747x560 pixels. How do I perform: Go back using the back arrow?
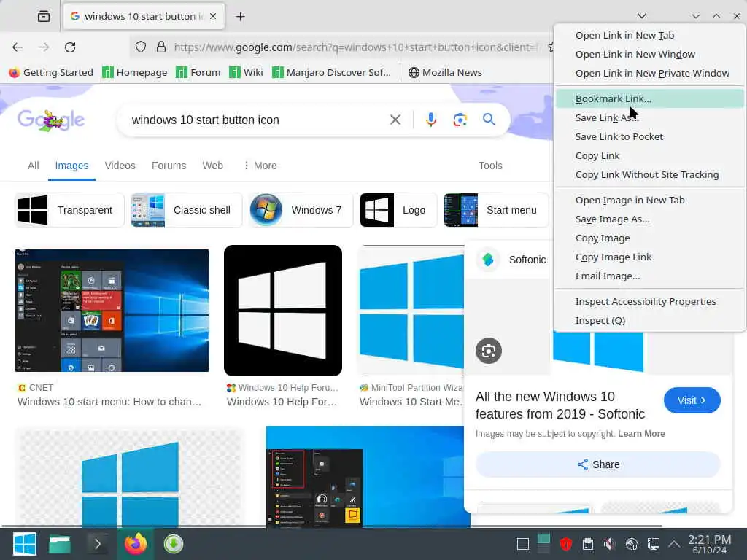(18, 47)
